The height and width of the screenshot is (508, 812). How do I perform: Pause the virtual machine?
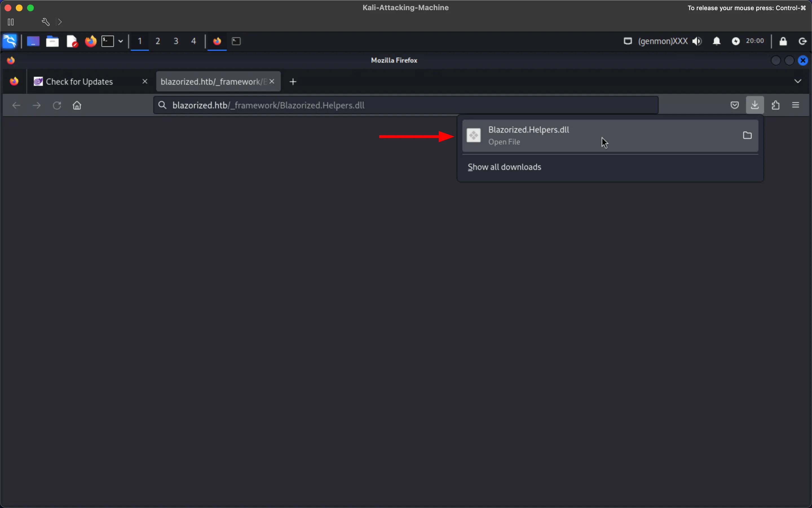[11, 22]
